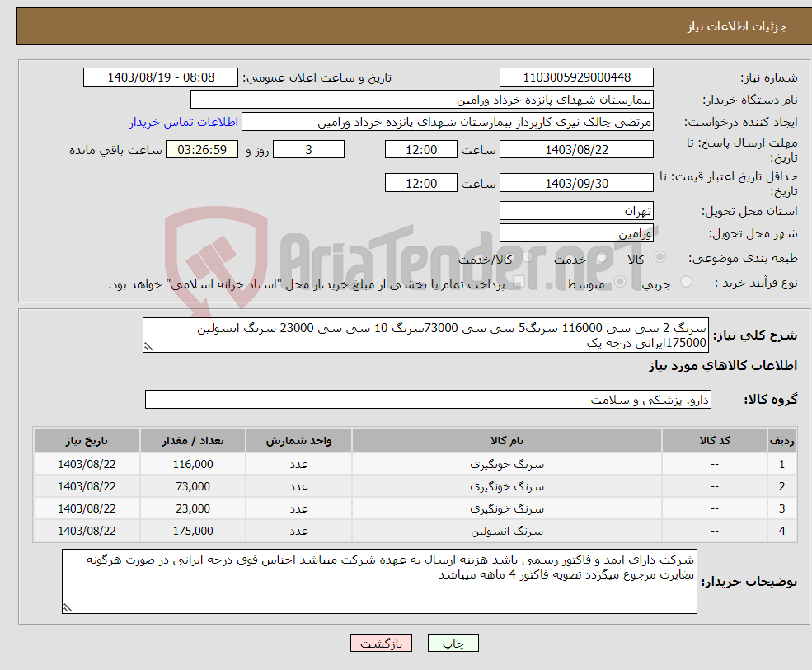Open the buyer contact information link

(184, 122)
